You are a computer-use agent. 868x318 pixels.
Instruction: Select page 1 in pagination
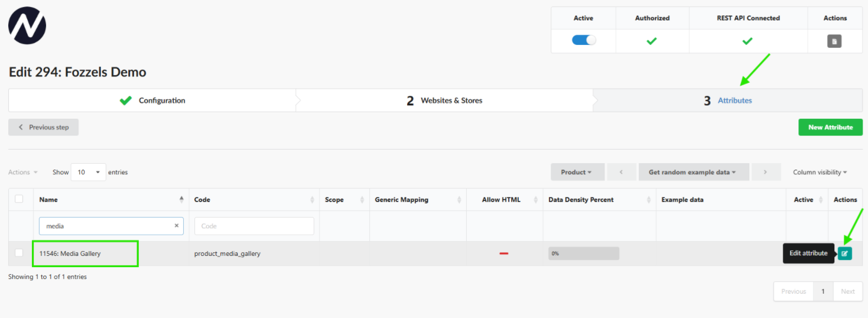tap(823, 291)
